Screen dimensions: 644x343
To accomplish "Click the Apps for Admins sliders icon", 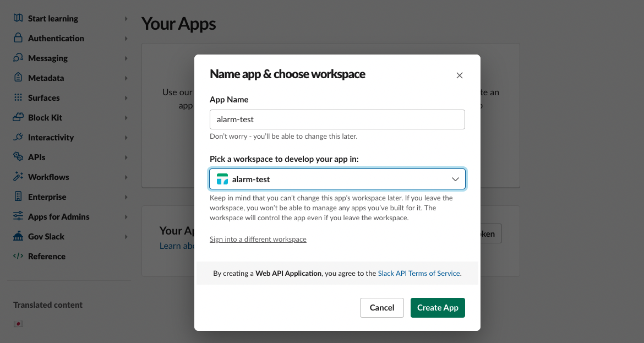I will pyautogui.click(x=18, y=216).
